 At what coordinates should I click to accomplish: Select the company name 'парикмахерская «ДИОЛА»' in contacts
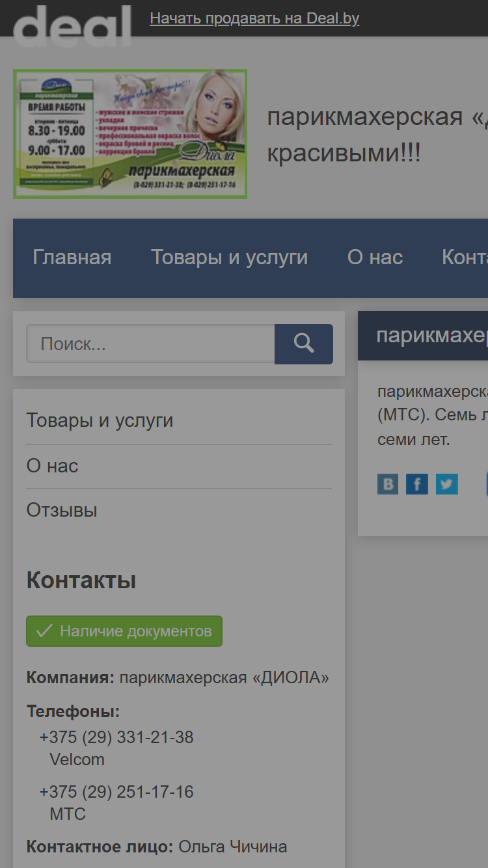[x=224, y=678]
